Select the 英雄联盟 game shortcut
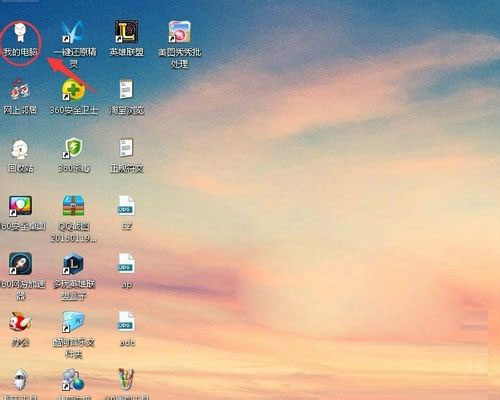The width and height of the screenshot is (500, 400). click(126, 32)
